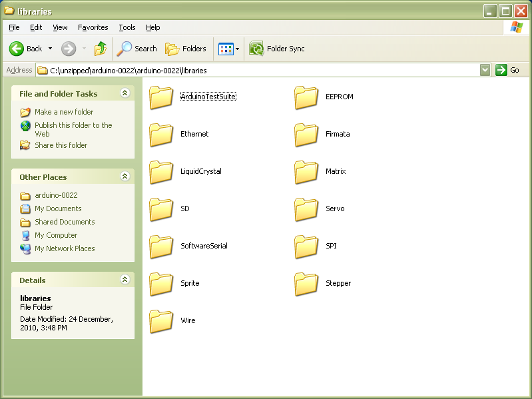Collapse the Details panel

(125, 279)
